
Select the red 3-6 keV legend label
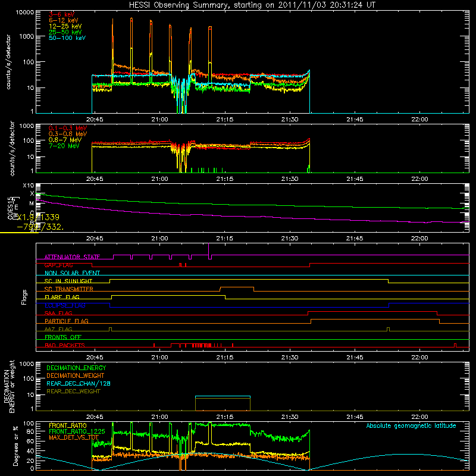tap(61, 14)
